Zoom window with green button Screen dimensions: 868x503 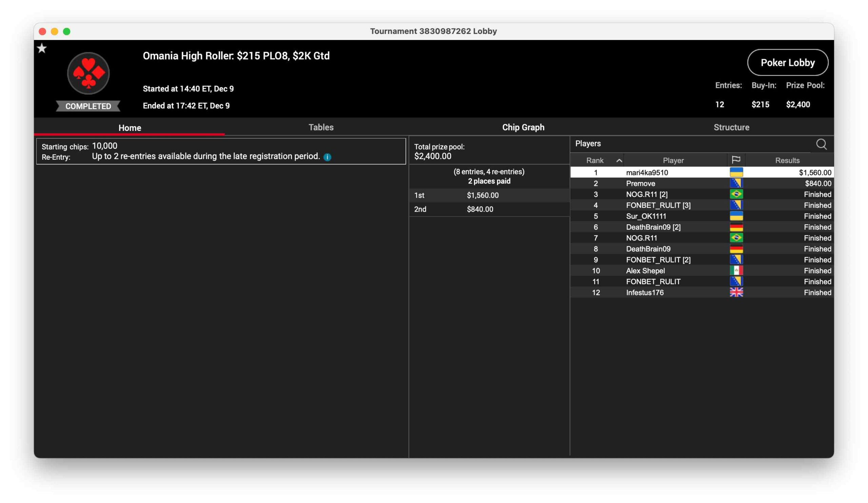[x=67, y=32]
